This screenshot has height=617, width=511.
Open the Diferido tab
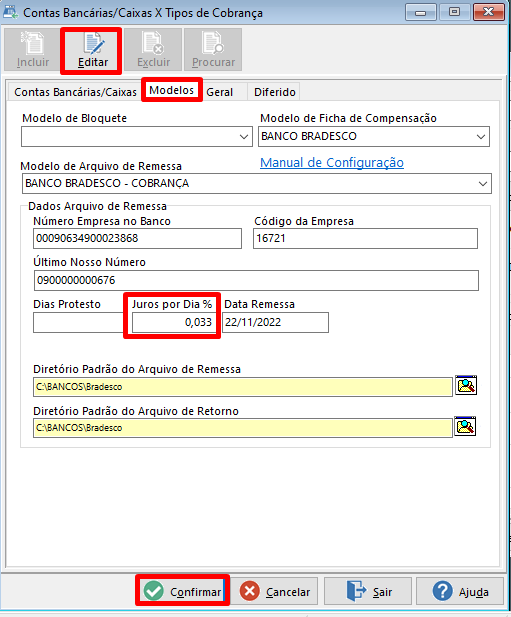coord(275,92)
